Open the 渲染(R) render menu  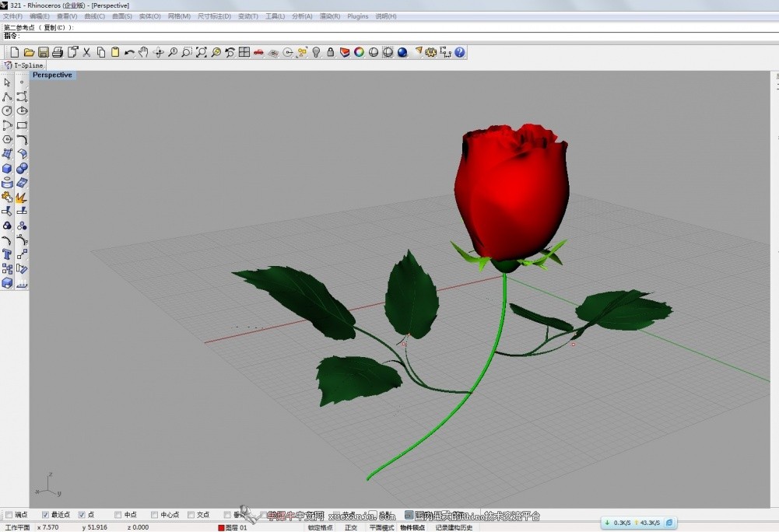pyautogui.click(x=330, y=16)
